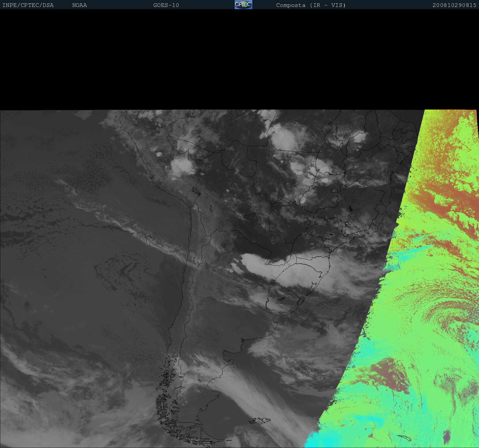
Task: Click the 200810290815 timestamp
Action: (x=454, y=5)
